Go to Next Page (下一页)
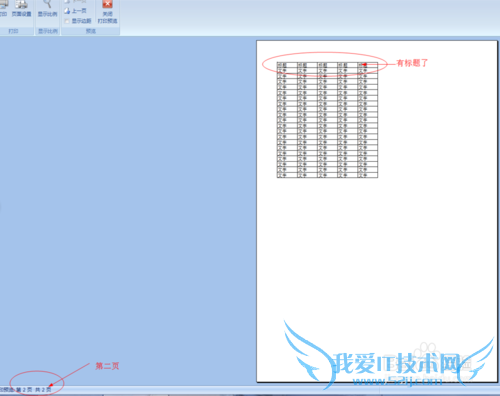 point(75,2)
